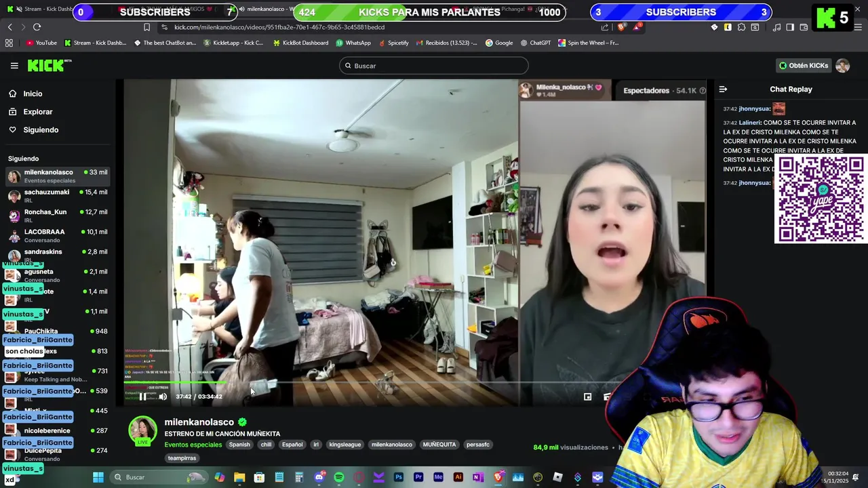Select the Spanish tag
The height and width of the screenshot is (488, 868).
239,445
